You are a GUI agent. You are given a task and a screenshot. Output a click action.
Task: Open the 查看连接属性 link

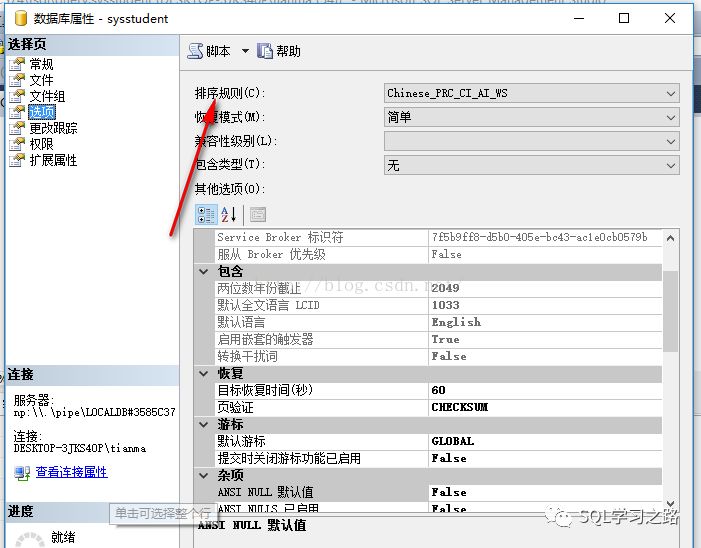(71, 472)
